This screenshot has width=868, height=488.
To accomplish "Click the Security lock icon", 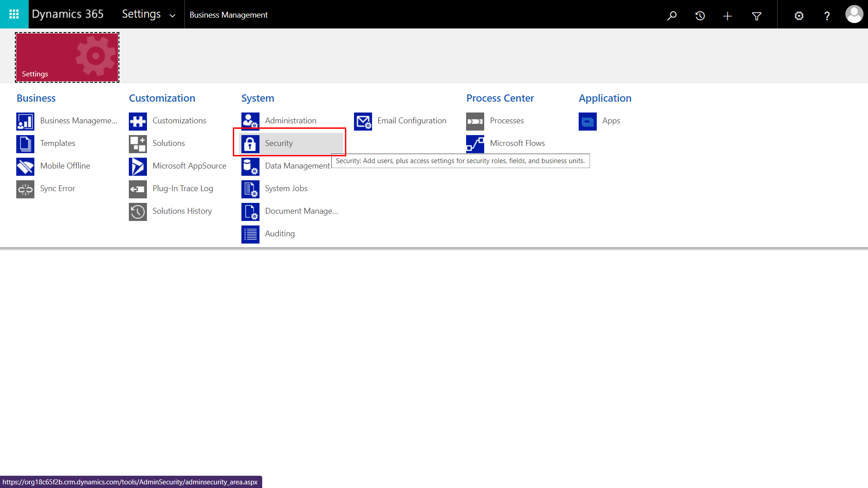I will click(250, 144).
